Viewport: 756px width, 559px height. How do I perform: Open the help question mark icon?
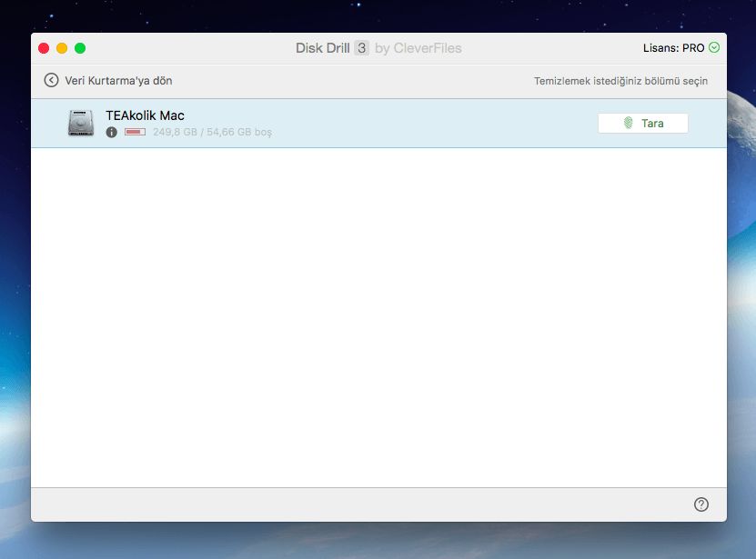tap(701, 504)
